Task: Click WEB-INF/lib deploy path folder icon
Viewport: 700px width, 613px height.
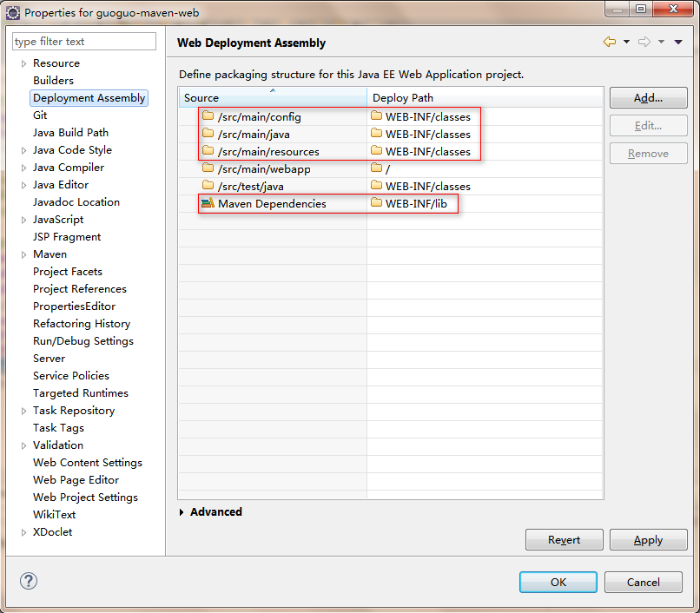Action: [376, 203]
